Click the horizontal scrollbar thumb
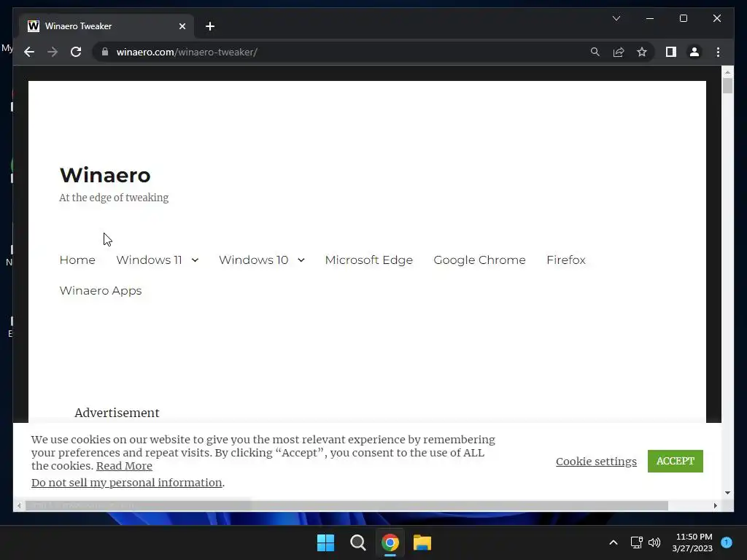The height and width of the screenshot is (560, 747). pos(347,506)
